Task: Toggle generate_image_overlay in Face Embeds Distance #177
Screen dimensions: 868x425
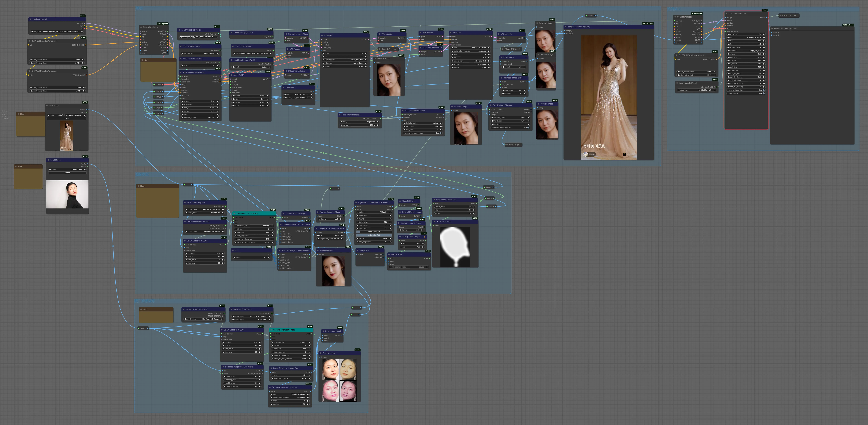Action: pyautogui.click(x=510, y=128)
